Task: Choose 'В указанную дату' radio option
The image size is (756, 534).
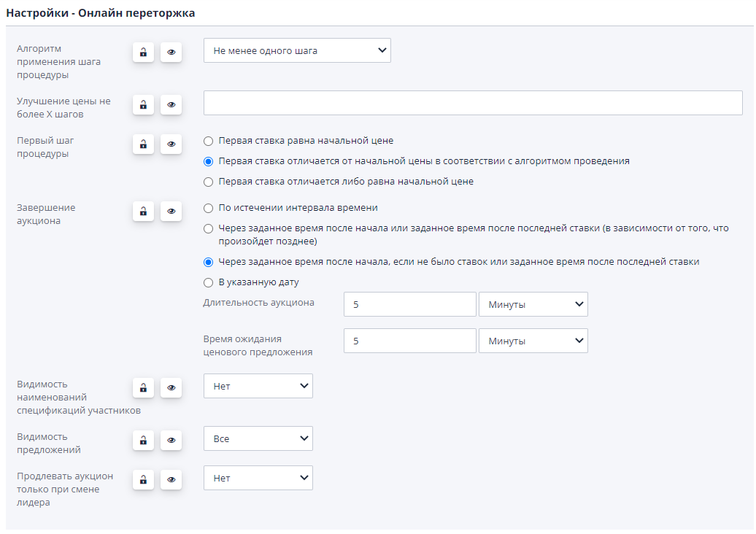Action: click(209, 282)
